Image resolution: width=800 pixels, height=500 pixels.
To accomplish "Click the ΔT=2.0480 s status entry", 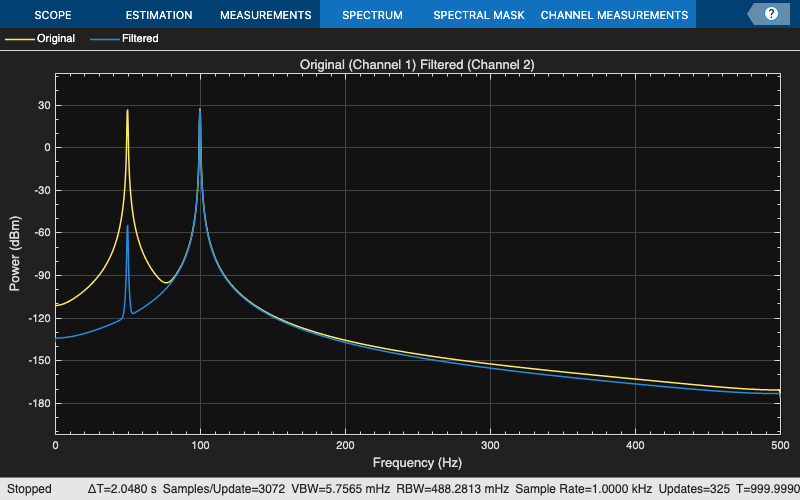I will [122, 489].
